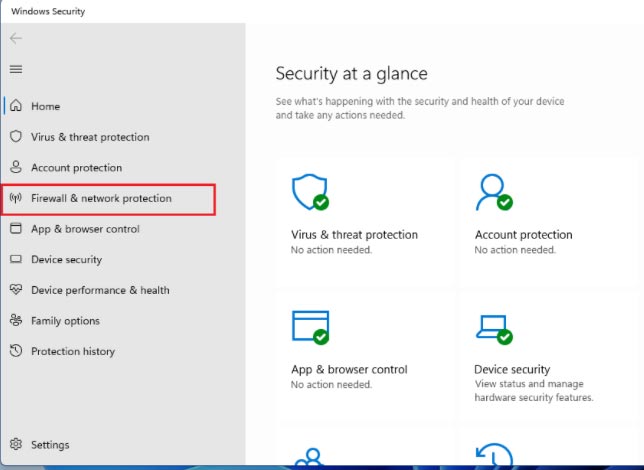This screenshot has width=644, height=470.
Task: Open the App & browser control tile
Action: pos(349,369)
